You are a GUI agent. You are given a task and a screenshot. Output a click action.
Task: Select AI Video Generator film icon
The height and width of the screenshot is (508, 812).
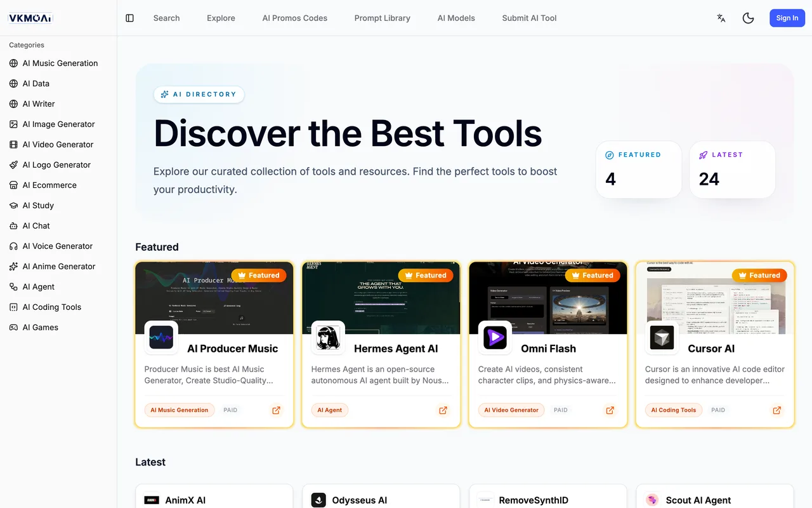[13, 145]
